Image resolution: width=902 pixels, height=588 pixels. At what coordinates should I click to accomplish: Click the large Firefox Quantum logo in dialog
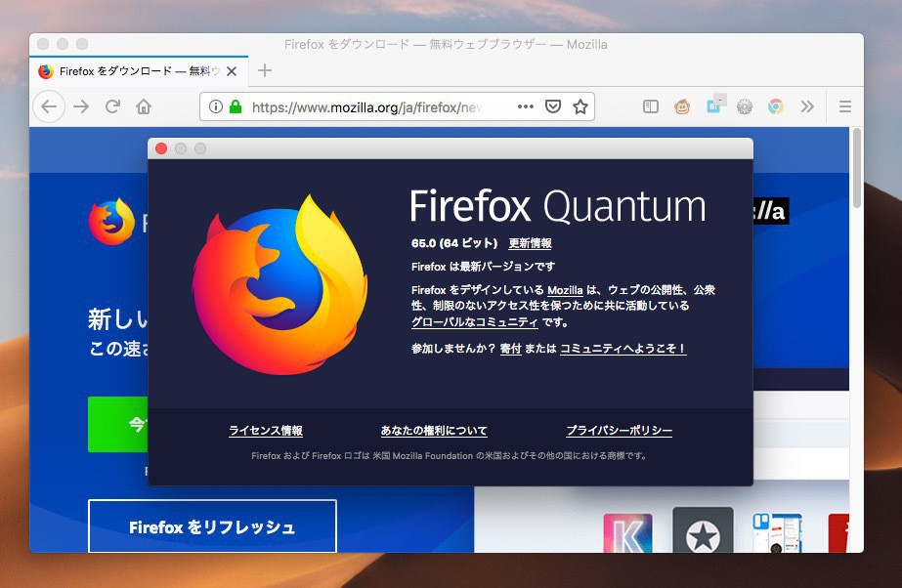(x=279, y=285)
